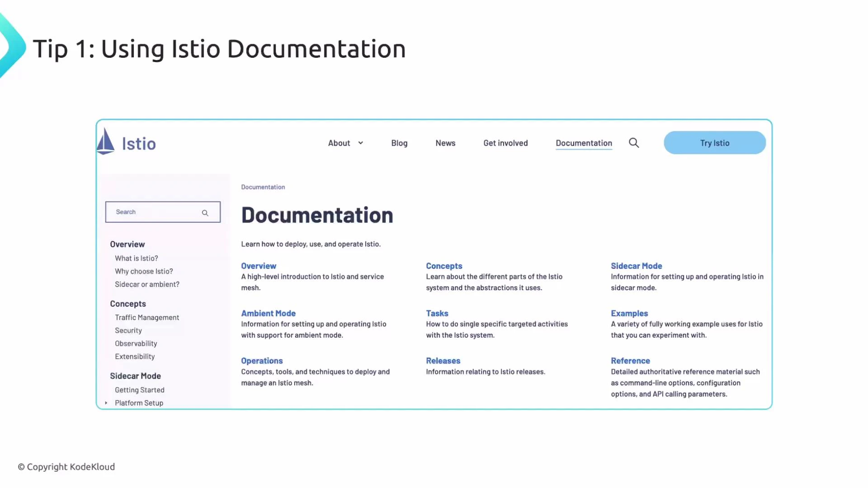Screen dimensions: 868x488
Task: Select 'What is Istio?' in sidebar
Action: pyautogui.click(x=136, y=258)
